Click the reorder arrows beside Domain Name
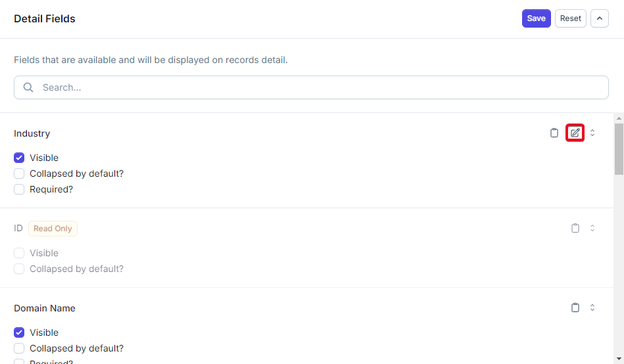 (592, 307)
